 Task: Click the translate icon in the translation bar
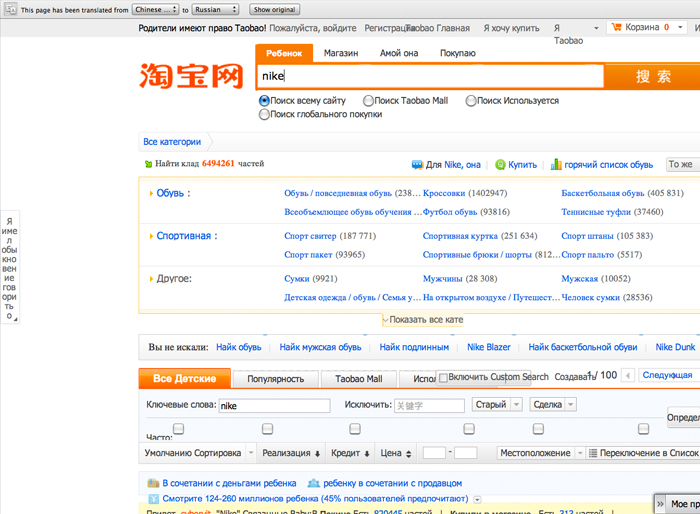tap(11, 9)
